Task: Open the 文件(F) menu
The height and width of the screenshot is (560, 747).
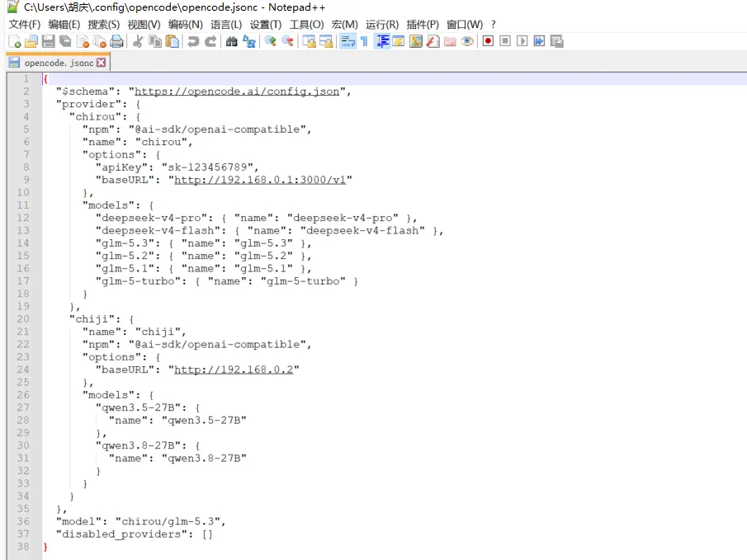Action: (24, 24)
